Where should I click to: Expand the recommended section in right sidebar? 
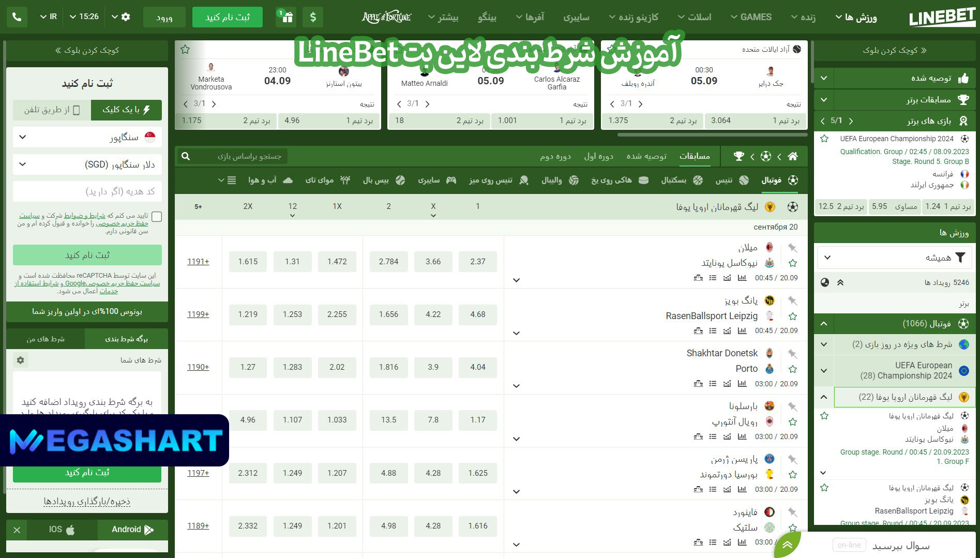click(824, 78)
